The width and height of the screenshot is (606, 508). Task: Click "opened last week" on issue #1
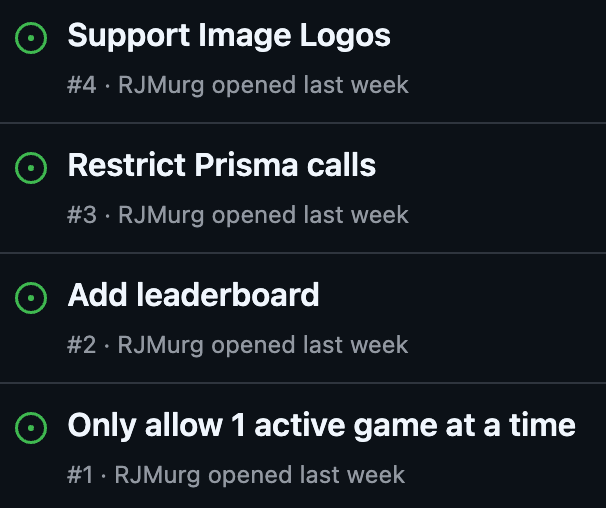307,474
